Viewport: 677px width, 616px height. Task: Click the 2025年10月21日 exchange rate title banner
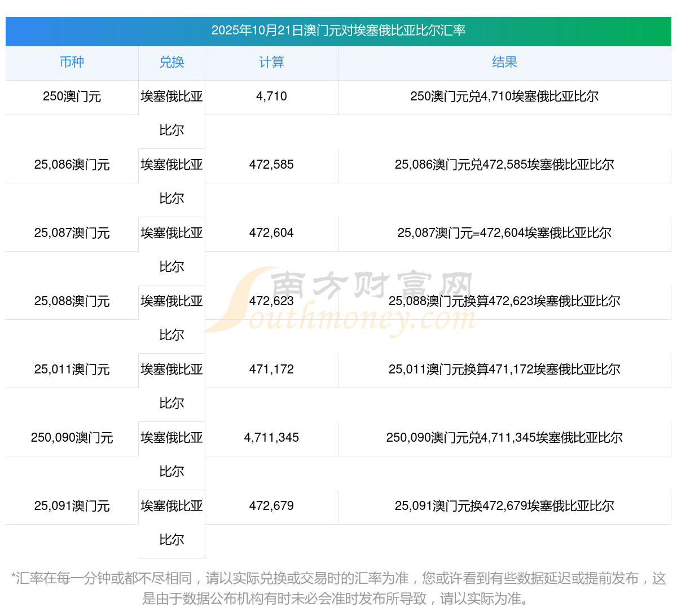(x=338, y=30)
